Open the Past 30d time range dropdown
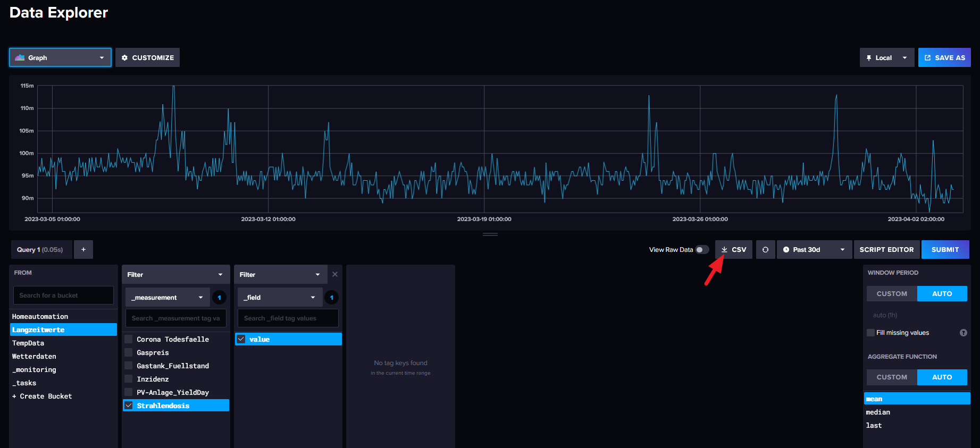This screenshot has width=980, height=448. pyautogui.click(x=814, y=249)
